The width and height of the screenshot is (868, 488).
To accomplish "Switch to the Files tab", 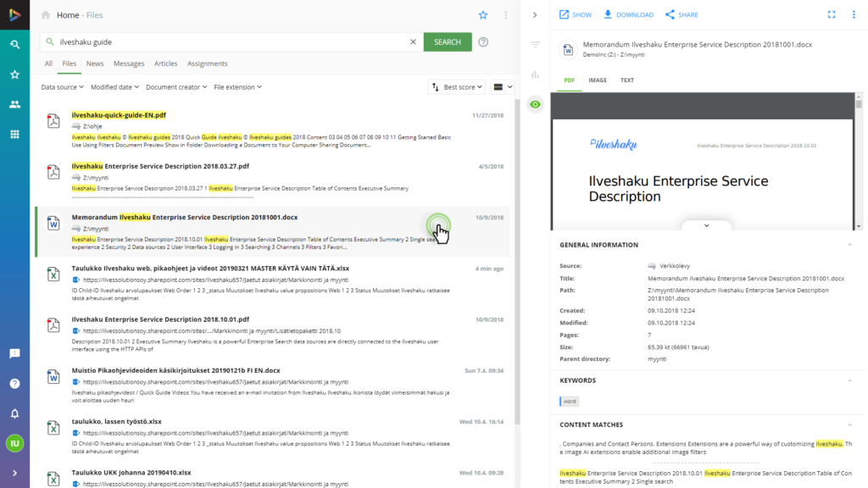I will 70,64.
